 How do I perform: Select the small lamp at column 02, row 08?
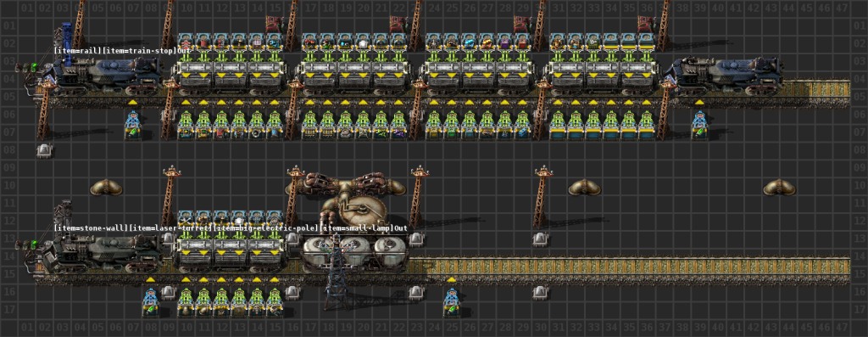(44, 151)
